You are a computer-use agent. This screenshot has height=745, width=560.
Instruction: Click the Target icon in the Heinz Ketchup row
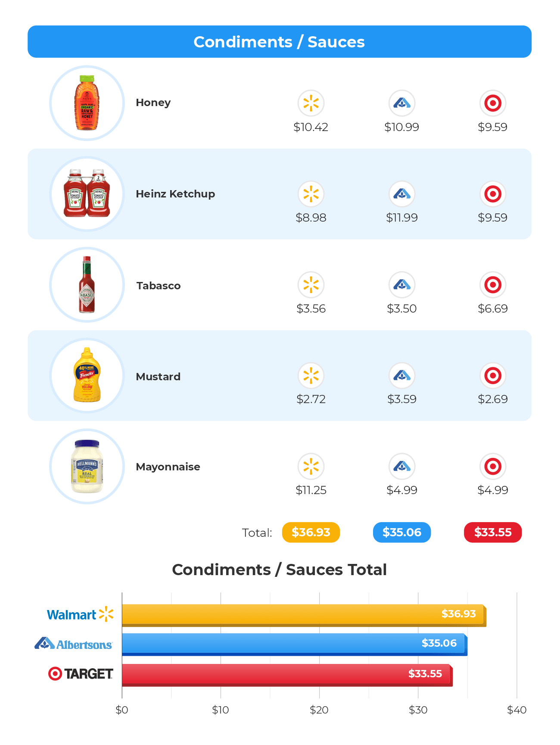(492, 194)
